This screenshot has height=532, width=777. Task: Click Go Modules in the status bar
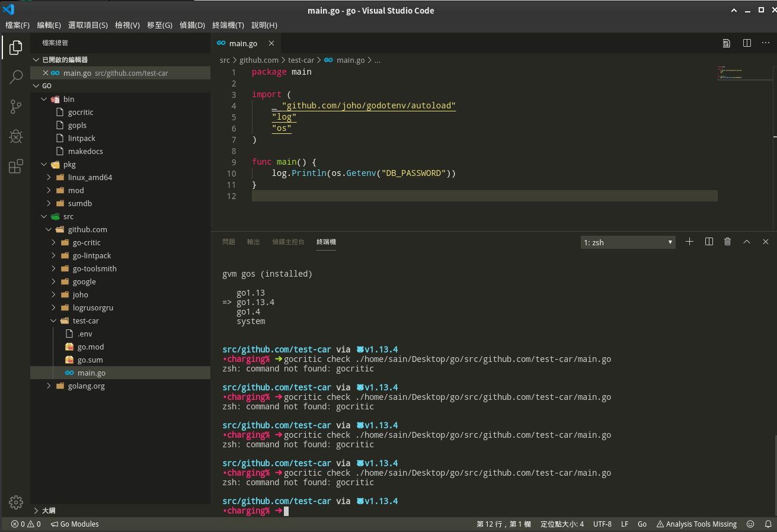pyautogui.click(x=75, y=524)
